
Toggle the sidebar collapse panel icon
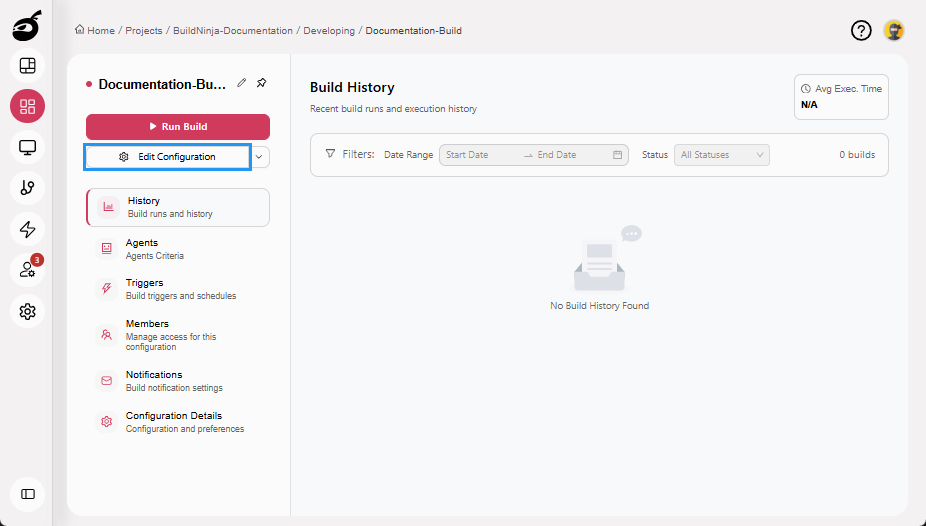[27, 494]
